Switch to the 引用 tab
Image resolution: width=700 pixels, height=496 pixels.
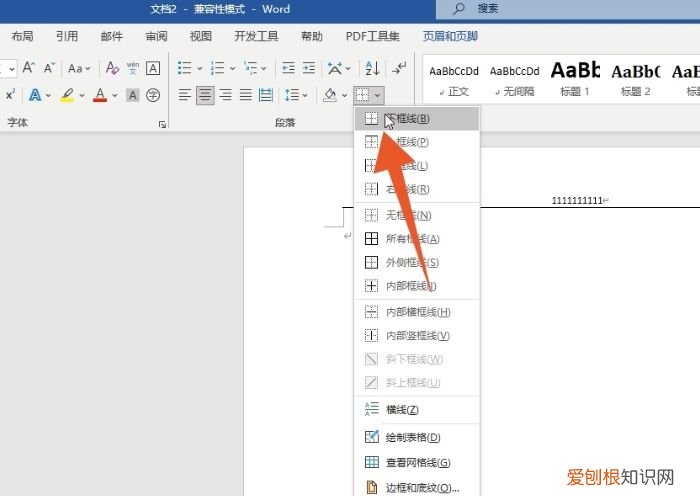pyautogui.click(x=67, y=36)
